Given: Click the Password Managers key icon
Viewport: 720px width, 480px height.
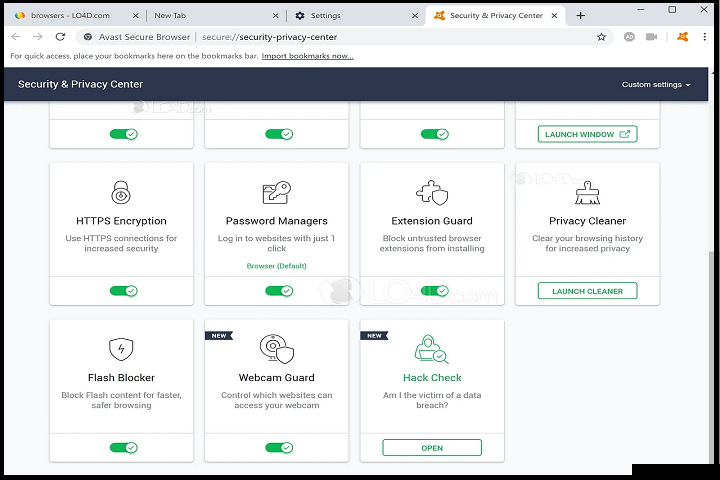Looking at the screenshot, I should 277,192.
